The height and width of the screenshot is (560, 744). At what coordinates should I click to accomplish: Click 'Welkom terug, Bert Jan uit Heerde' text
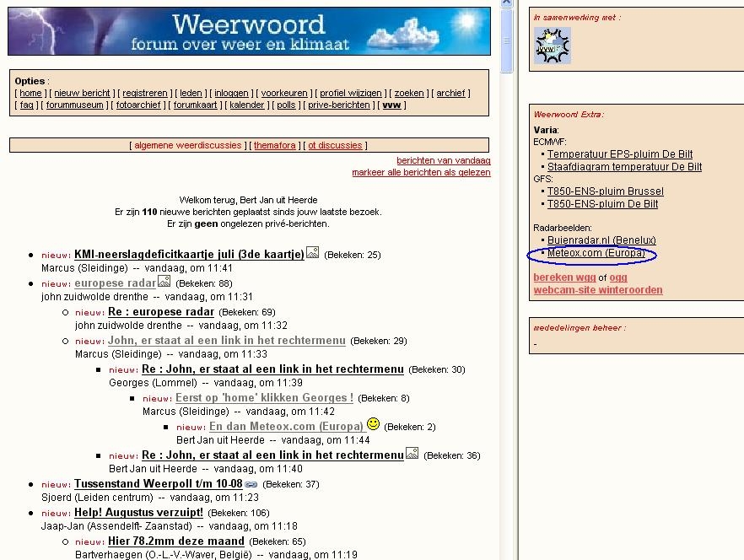click(x=248, y=200)
